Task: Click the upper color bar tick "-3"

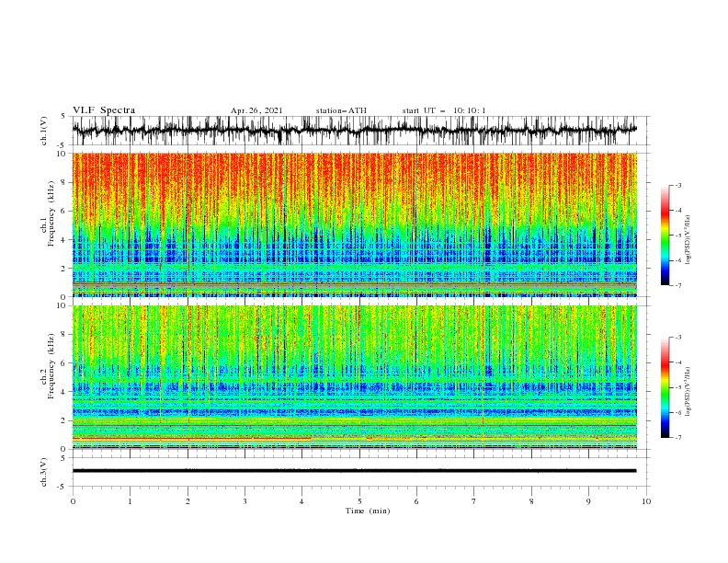Action: pyautogui.click(x=677, y=185)
